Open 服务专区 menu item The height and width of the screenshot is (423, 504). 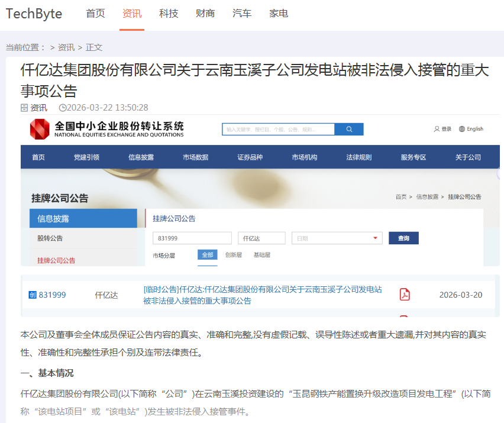[413, 157]
